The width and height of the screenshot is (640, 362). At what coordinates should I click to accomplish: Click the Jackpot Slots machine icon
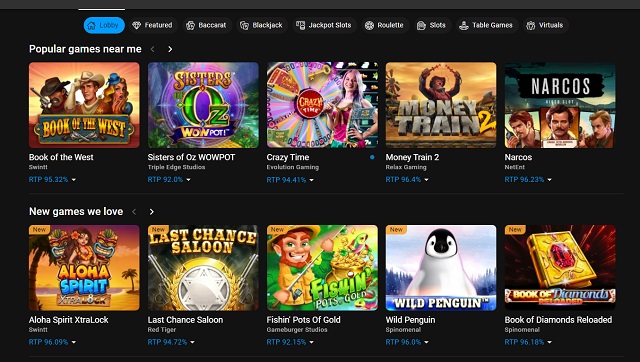[300, 25]
